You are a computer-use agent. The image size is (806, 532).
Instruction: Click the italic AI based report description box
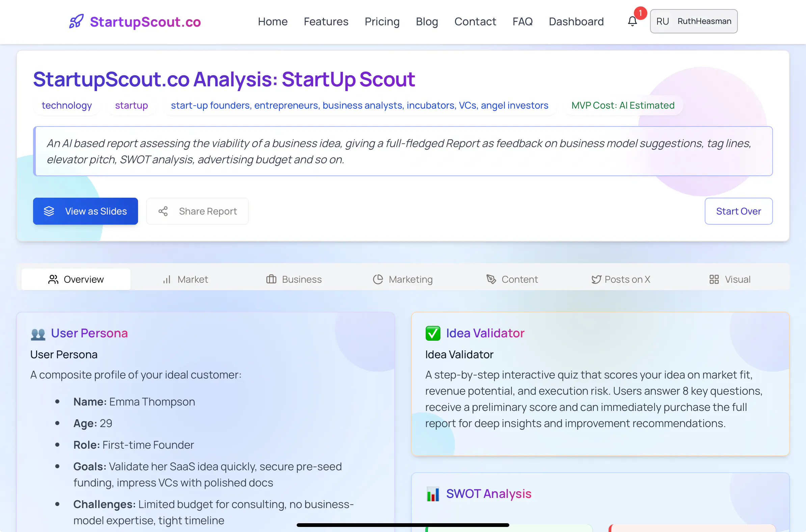point(403,151)
